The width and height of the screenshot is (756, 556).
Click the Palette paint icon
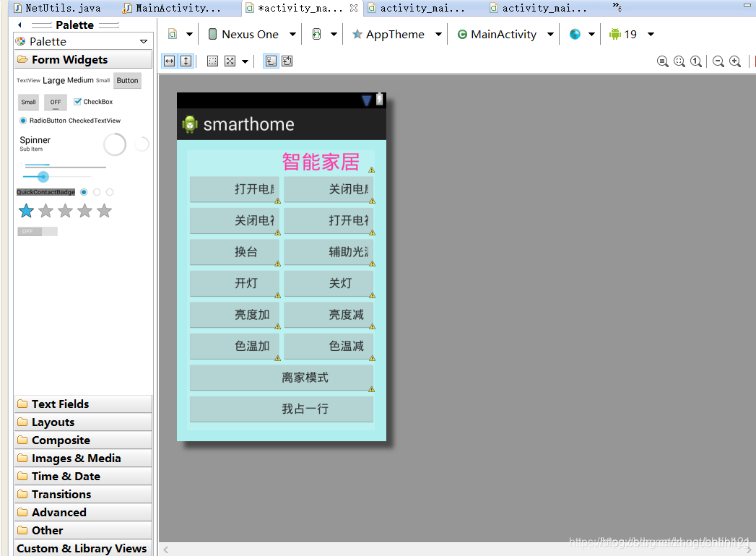(x=21, y=41)
